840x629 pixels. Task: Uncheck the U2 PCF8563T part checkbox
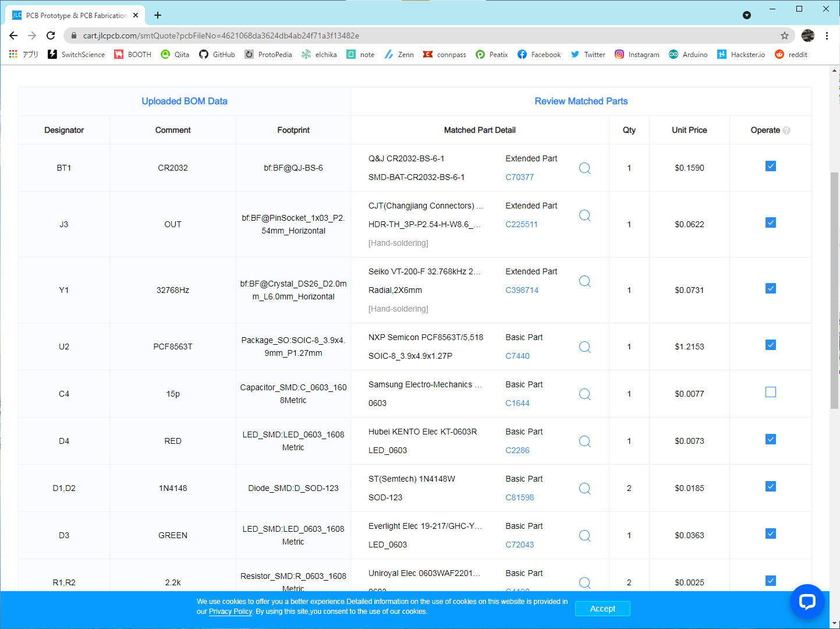[771, 345]
